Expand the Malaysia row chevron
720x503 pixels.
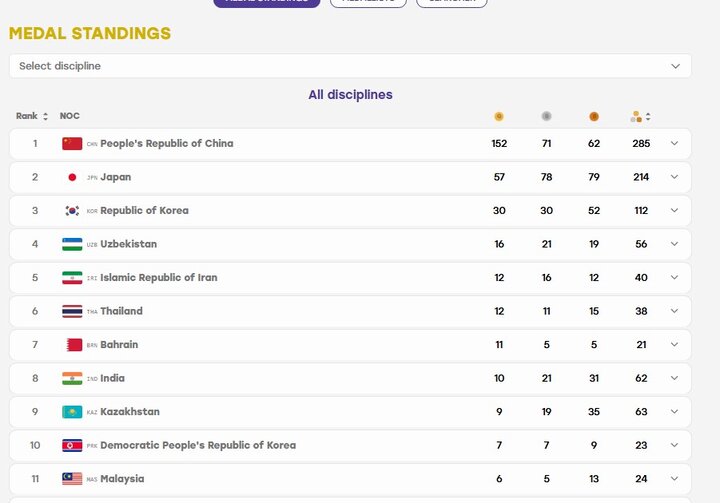pos(674,479)
